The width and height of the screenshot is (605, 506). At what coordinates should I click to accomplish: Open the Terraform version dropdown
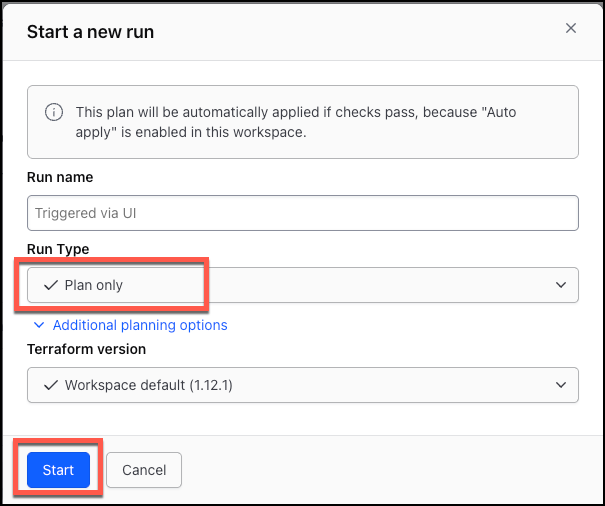point(302,385)
